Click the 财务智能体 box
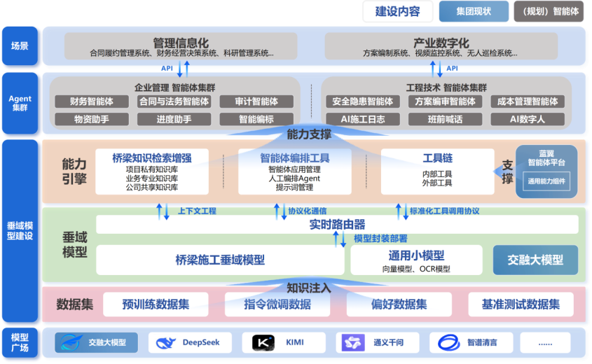The height and width of the screenshot is (364, 592). click(92, 101)
